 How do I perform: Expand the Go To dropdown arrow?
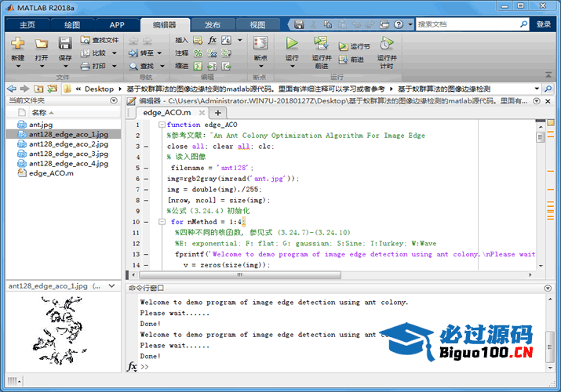[x=159, y=53]
